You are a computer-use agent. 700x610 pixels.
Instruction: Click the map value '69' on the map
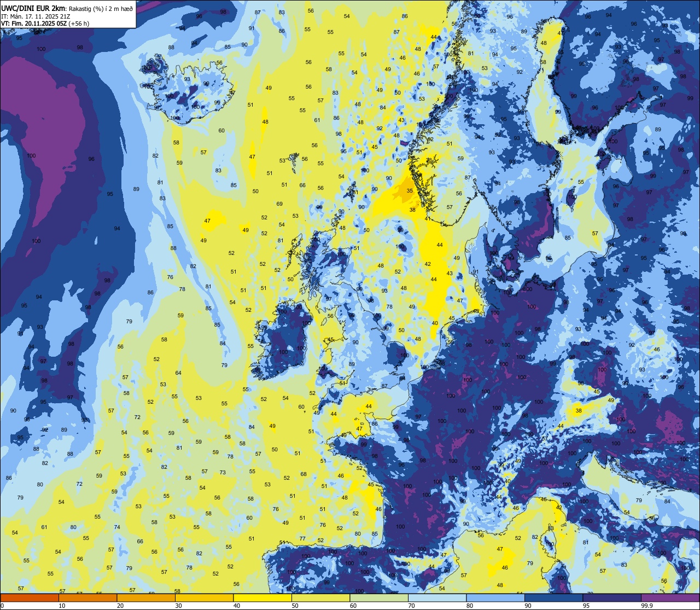tap(279, 204)
